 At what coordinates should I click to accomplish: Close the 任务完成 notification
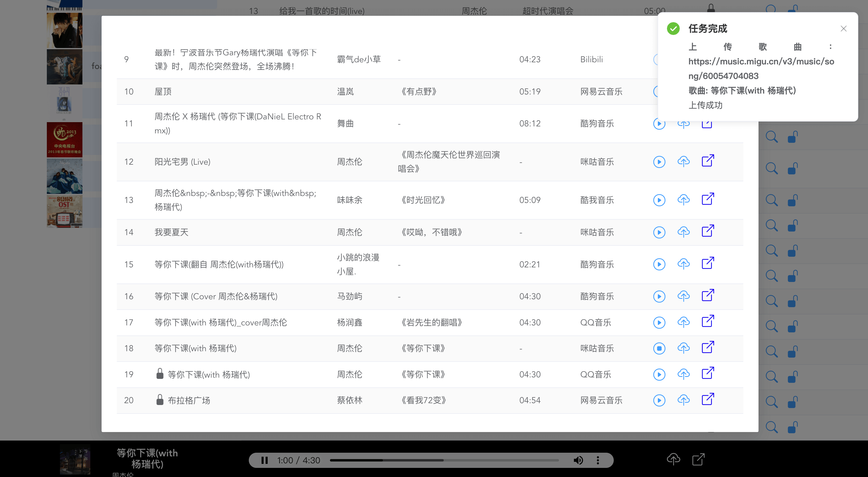pos(843,29)
